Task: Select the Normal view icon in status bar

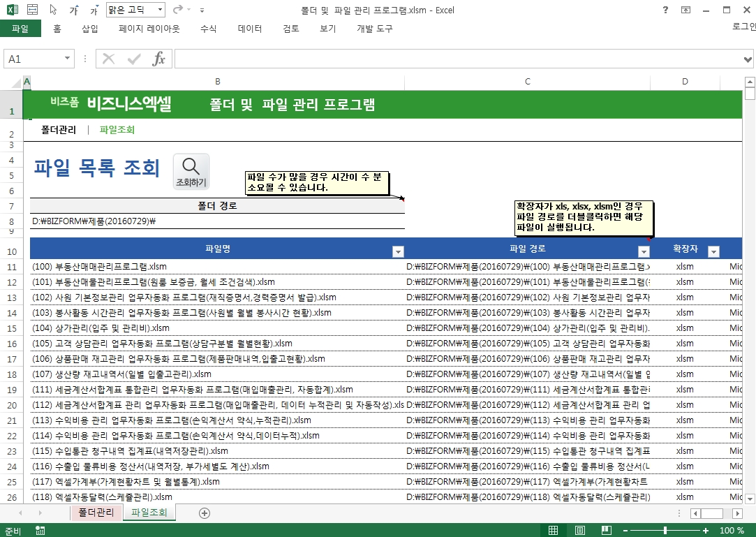Action: (x=553, y=531)
